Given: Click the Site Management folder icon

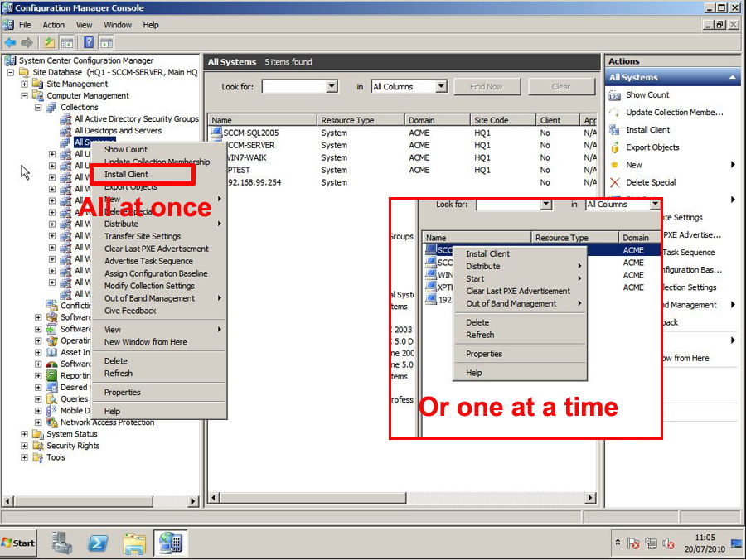Looking at the screenshot, I should pyautogui.click(x=37, y=84).
